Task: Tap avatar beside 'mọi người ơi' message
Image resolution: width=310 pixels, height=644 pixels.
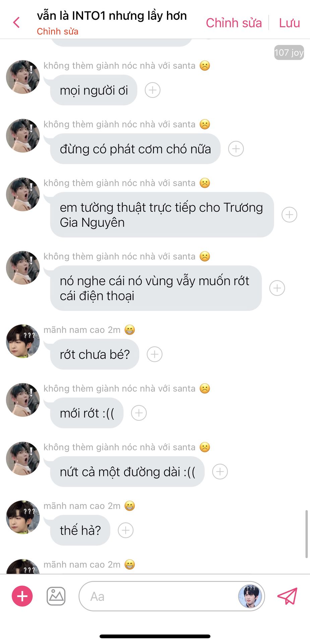Action: pos(23,77)
